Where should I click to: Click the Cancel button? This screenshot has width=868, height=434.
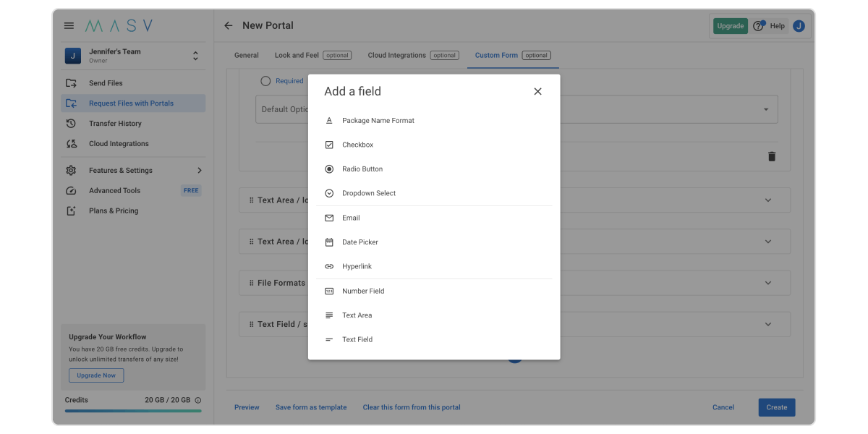(723, 407)
